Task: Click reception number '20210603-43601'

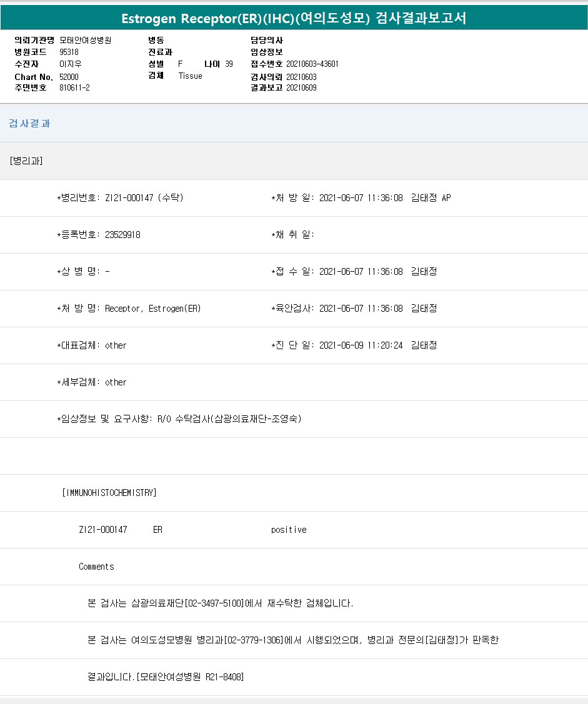Action: [312, 64]
